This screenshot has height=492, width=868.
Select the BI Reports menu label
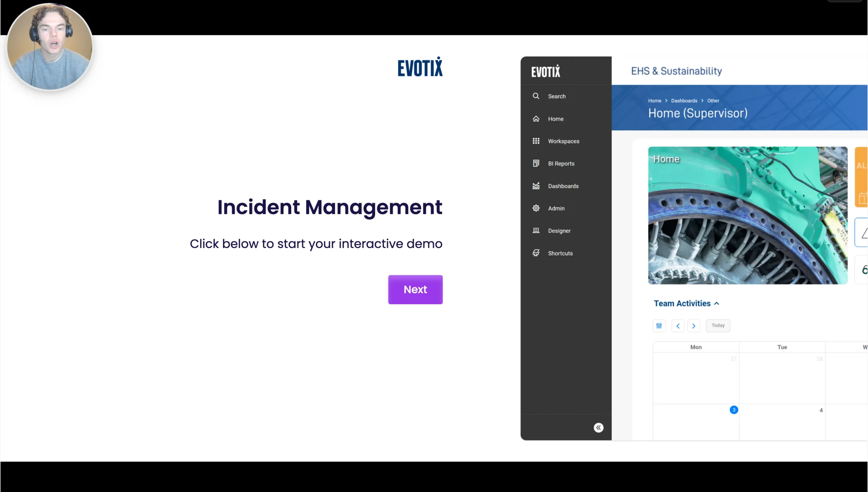561,164
